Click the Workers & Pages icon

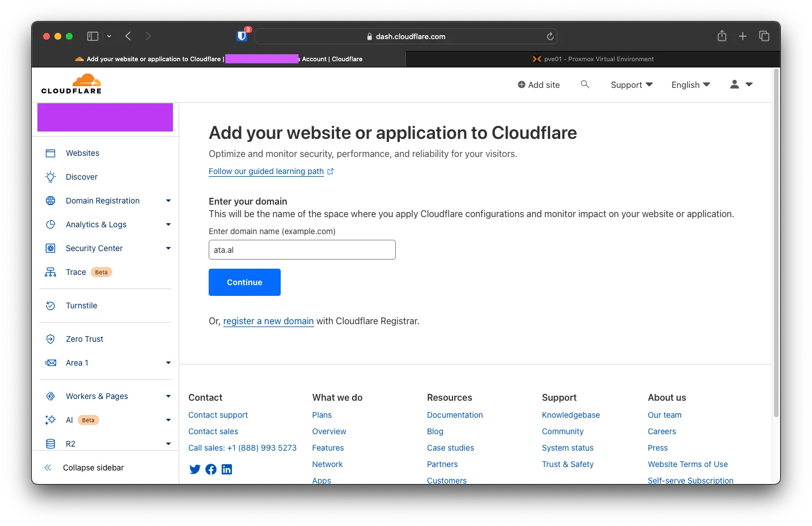coord(50,396)
